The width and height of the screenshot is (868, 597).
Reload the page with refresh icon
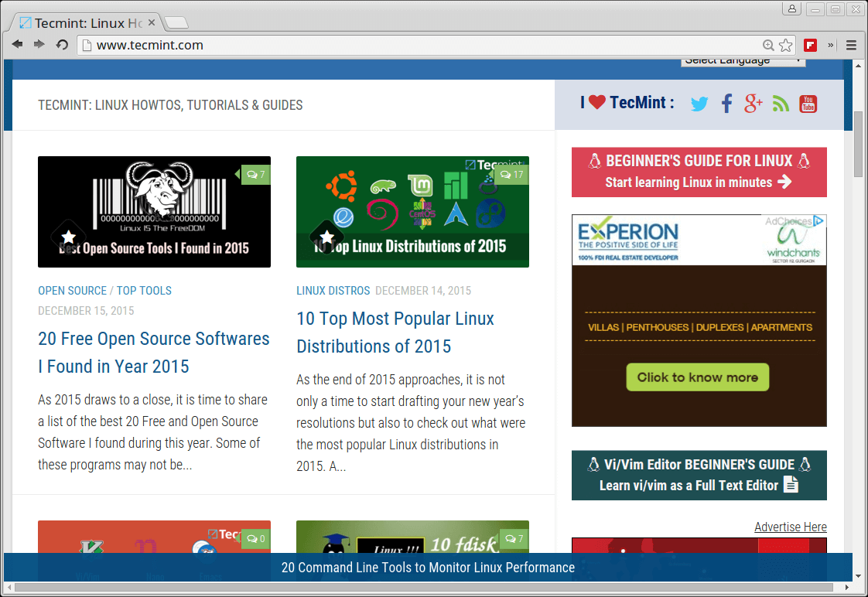[62, 44]
